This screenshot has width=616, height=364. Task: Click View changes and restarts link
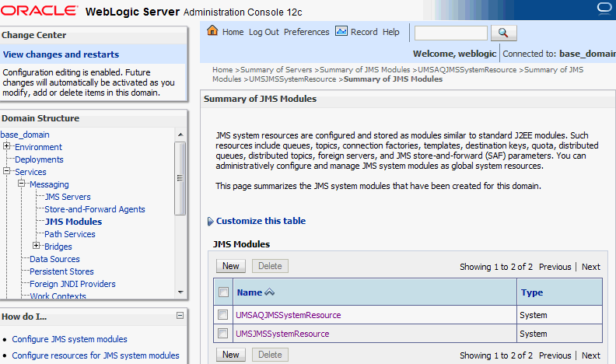coord(61,54)
